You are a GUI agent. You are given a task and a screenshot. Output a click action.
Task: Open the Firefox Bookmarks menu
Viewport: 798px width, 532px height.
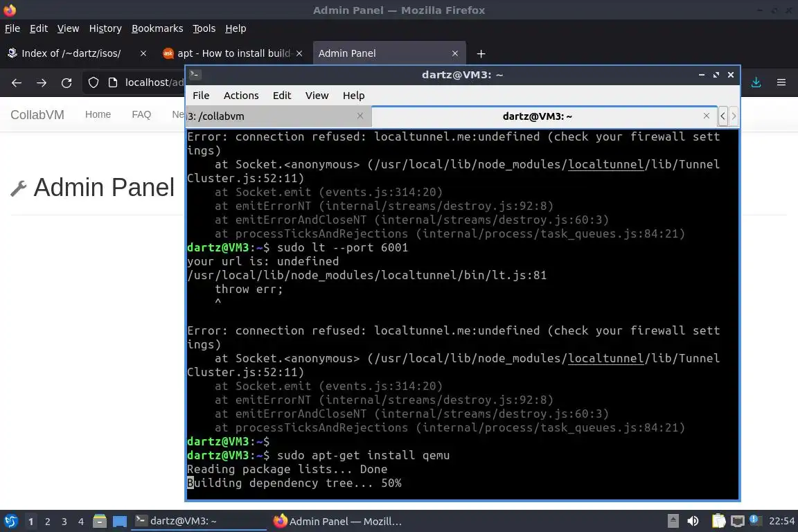coord(157,28)
